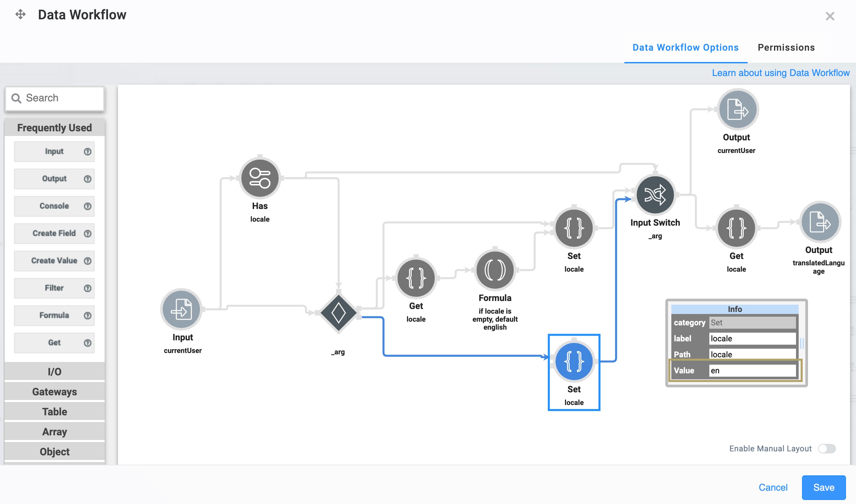Expand the Object operators section
Screen dimensions: 856x504
55,452
